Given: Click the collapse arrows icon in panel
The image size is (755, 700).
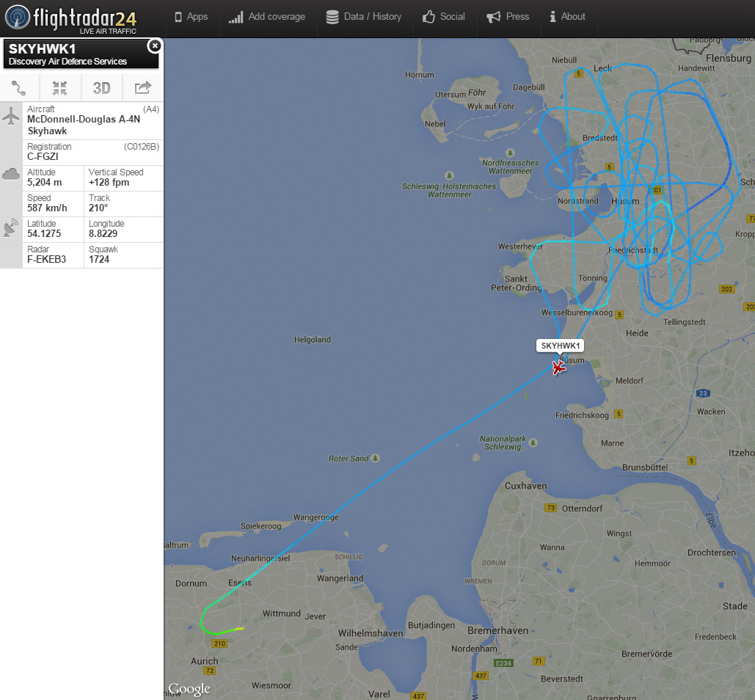Looking at the screenshot, I should [59, 88].
